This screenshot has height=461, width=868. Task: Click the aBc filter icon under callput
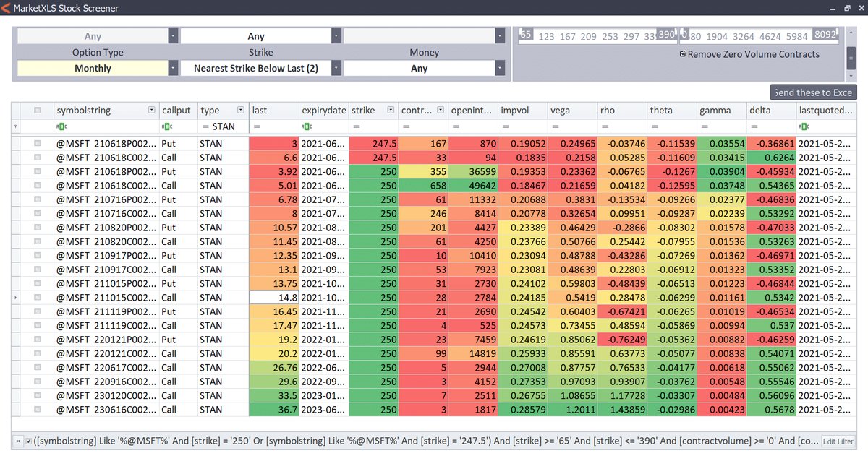pyautogui.click(x=167, y=126)
